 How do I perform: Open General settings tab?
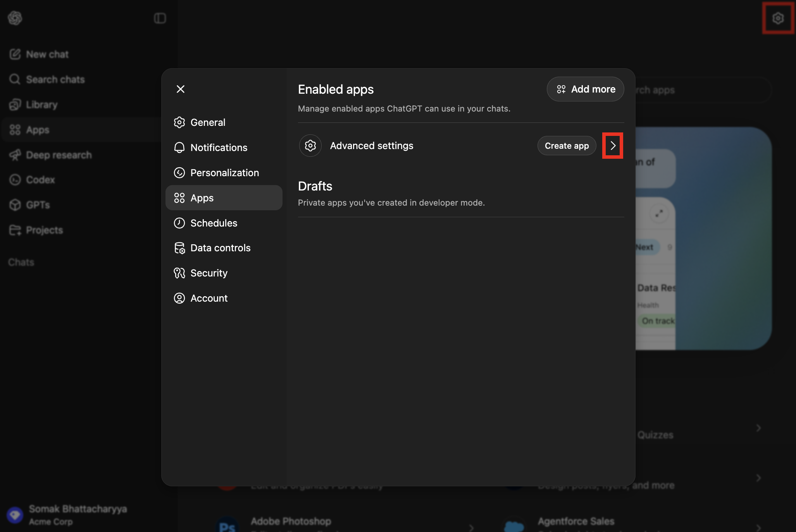pyautogui.click(x=208, y=122)
